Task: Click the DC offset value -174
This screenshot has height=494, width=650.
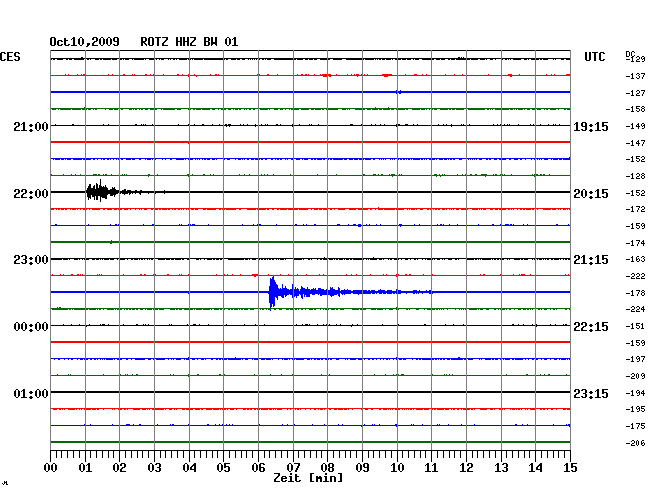Action: click(x=635, y=243)
